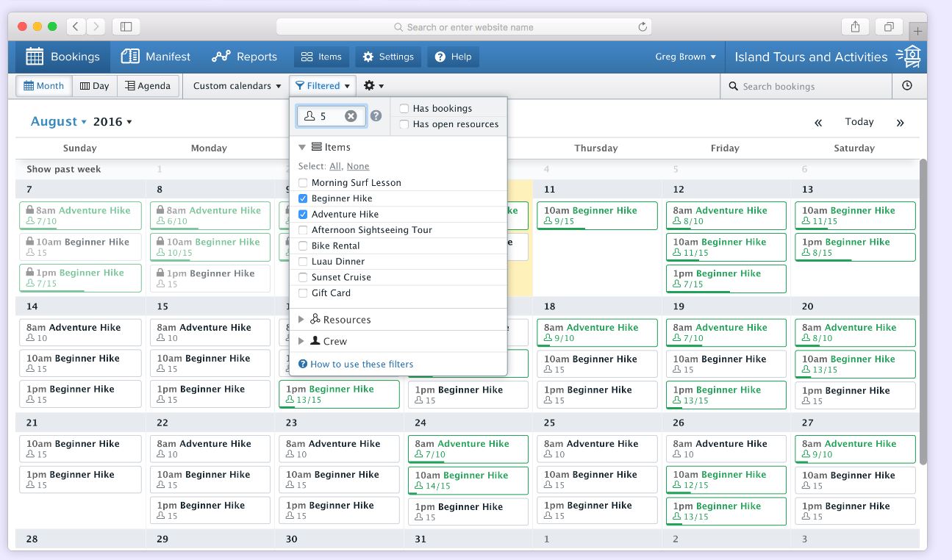Click the Search bookings field

(x=806, y=86)
